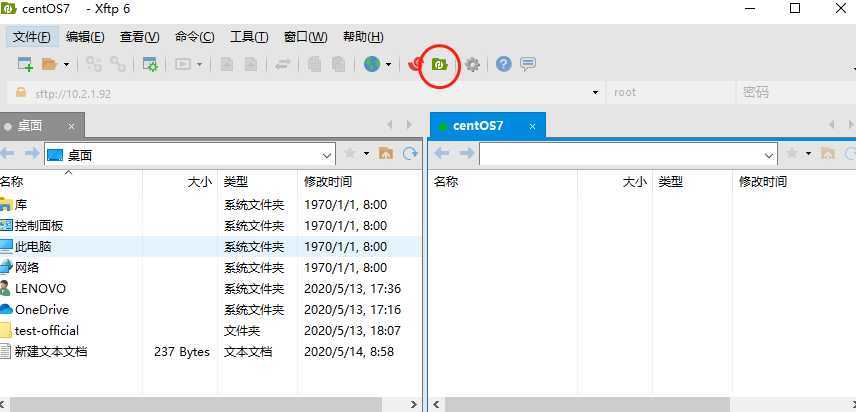
Task: Refresh the local pane
Action: pos(410,154)
